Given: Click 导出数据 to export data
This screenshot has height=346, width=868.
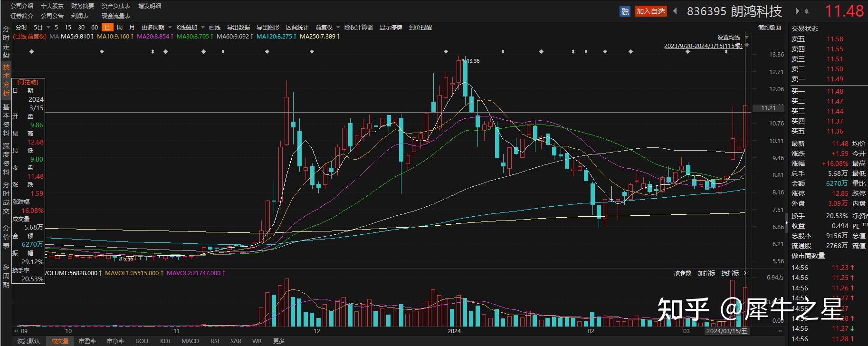Looking at the screenshot, I should [238, 28].
